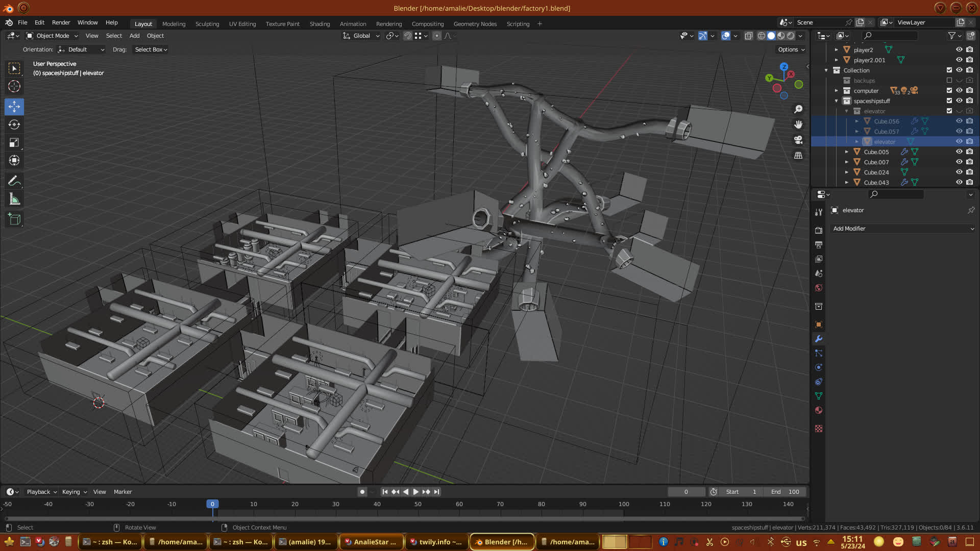Select the Move tool in toolbar
Viewport: 980px width, 551px height.
14,107
